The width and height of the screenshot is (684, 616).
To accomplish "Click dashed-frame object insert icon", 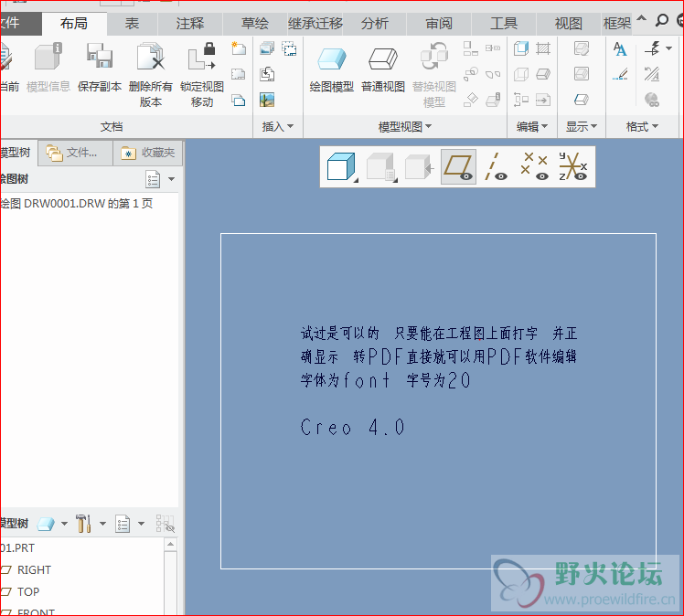I will click(289, 48).
